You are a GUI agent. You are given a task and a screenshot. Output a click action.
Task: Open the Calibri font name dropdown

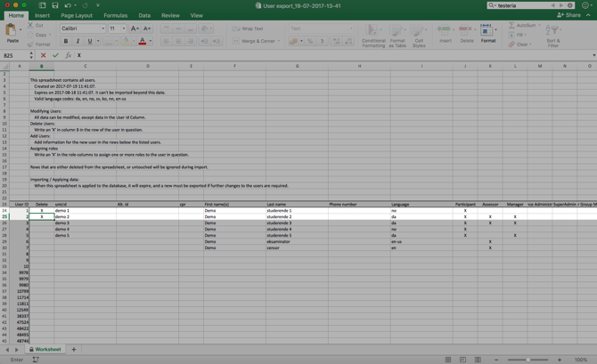coord(83,28)
